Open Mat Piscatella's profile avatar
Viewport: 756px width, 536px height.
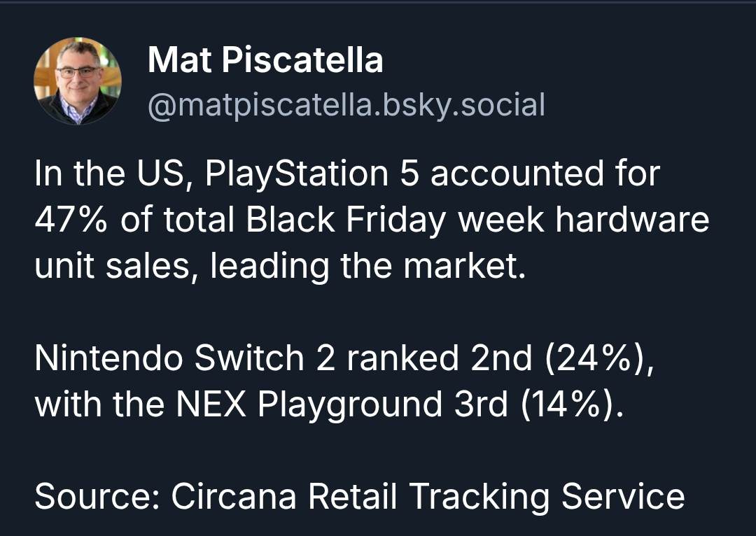[x=78, y=81]
